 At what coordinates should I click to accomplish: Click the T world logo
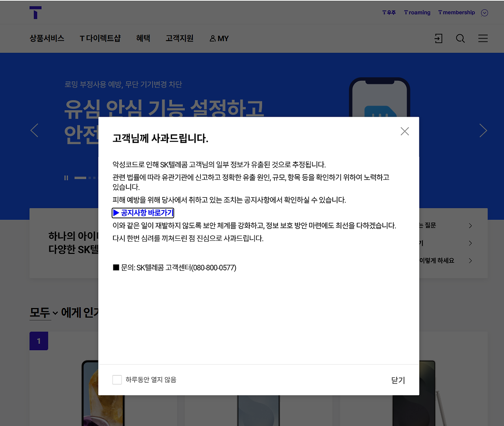(x=35, y=13)
